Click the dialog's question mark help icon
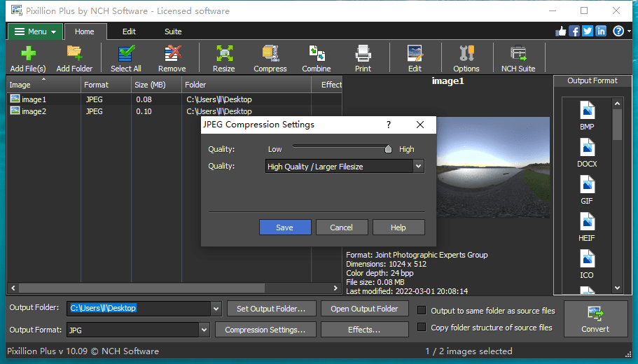 coord(389,125)
